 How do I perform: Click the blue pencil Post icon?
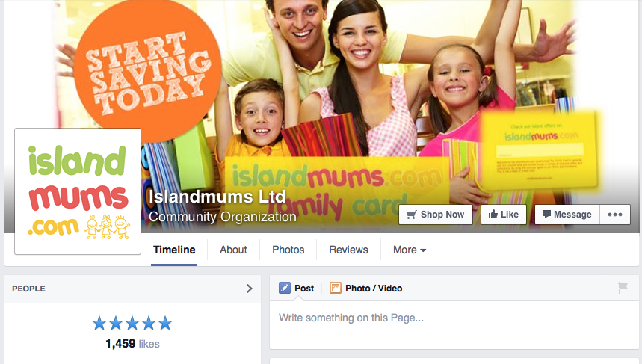285,288
